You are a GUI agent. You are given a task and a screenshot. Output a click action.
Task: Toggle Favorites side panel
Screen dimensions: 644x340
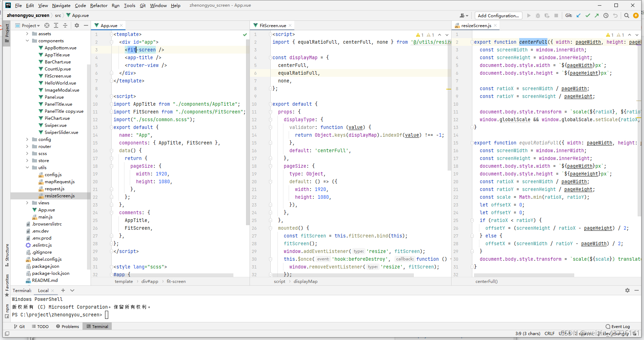click(x=7, y=285)
